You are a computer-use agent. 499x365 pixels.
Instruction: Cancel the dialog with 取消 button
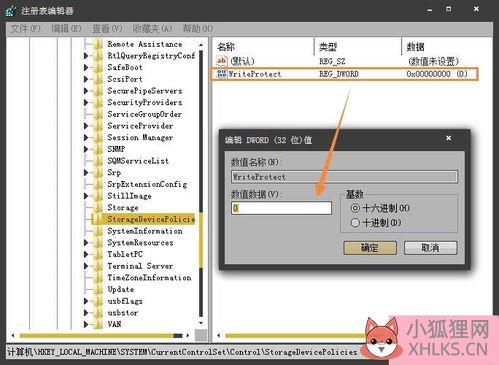[431, 248]
